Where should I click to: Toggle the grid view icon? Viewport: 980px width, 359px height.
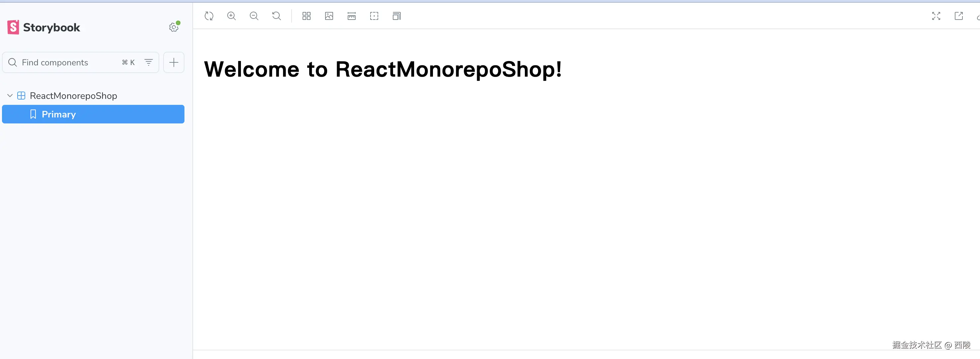pyautogui.click(x=306, y=16)
